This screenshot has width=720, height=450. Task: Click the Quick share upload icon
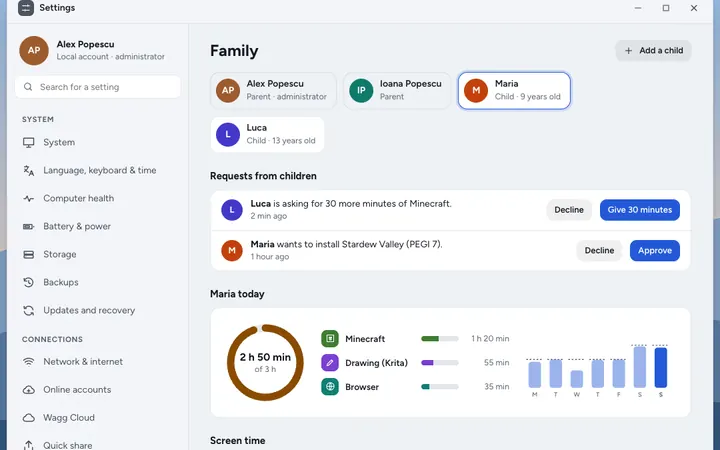(28, 445)
